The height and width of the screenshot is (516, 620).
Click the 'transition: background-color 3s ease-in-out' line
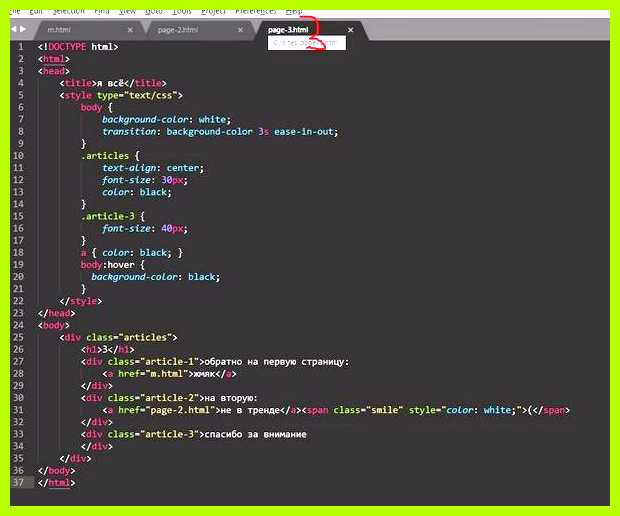220,132
